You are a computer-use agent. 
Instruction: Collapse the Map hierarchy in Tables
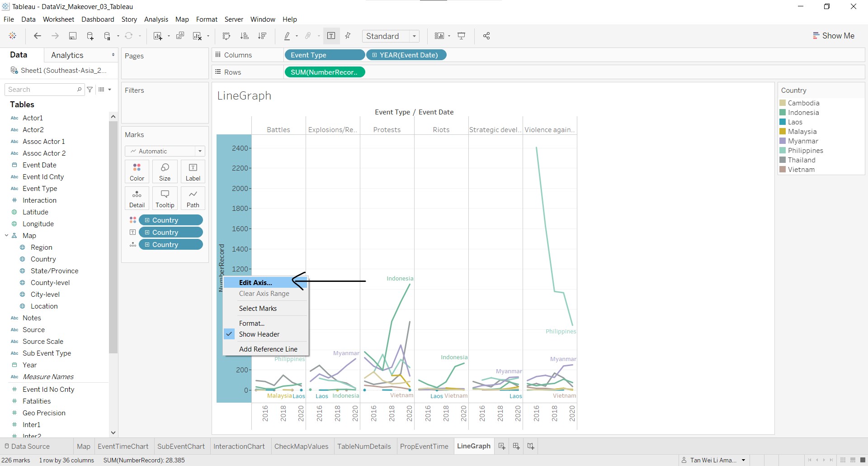click(7, 236)
